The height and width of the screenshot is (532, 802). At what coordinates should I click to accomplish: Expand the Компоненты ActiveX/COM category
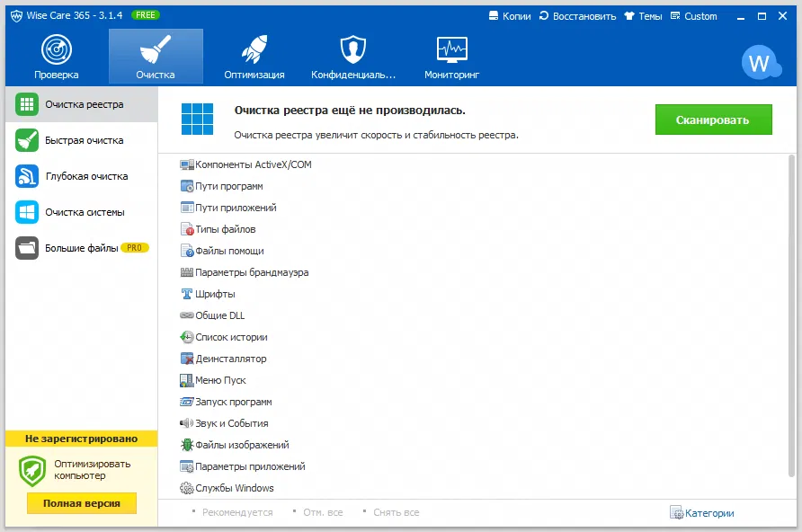point(245,164)
